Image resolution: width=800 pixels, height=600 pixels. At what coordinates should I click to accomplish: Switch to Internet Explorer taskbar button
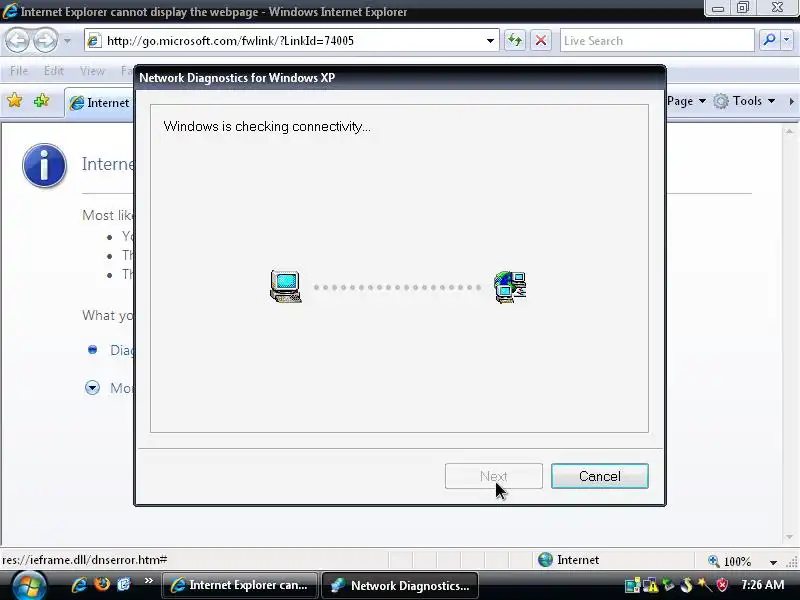(x=240, y=585)
